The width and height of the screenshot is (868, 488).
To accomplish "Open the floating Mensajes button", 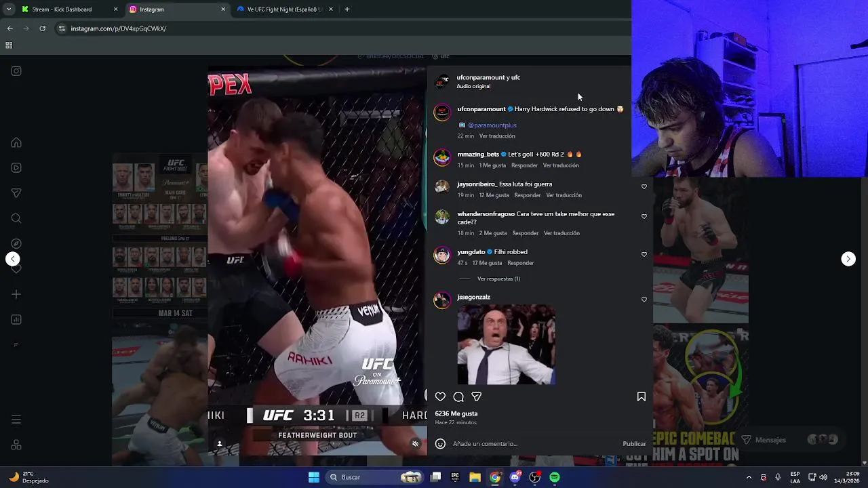I will [x=790, y=440].
